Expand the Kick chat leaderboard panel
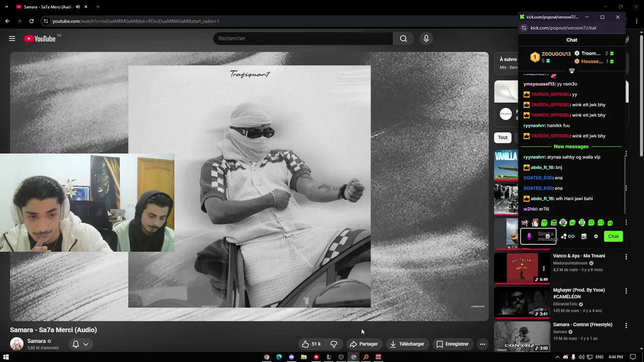The height and width of the screenshot is (362, 644). pyautogui.click(x=572, y=71)
